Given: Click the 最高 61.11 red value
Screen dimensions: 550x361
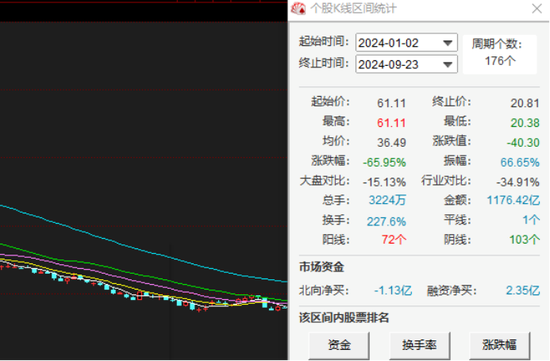Looking at the screenshot, I should tap(391, 123).
